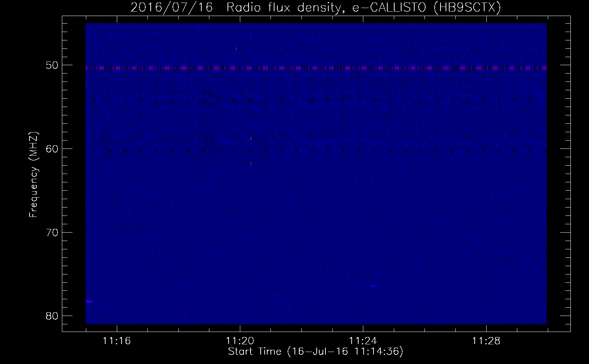This screenshot has height=364, width=589.
Task: Click the 80 frequency tick label
Action: click(52, 316)
